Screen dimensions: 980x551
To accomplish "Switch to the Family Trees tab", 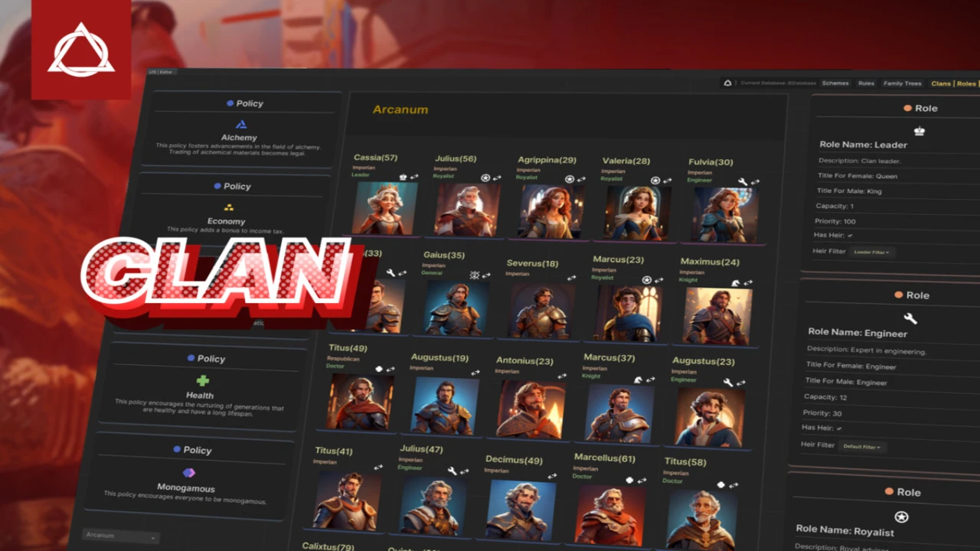I will 902,83.
